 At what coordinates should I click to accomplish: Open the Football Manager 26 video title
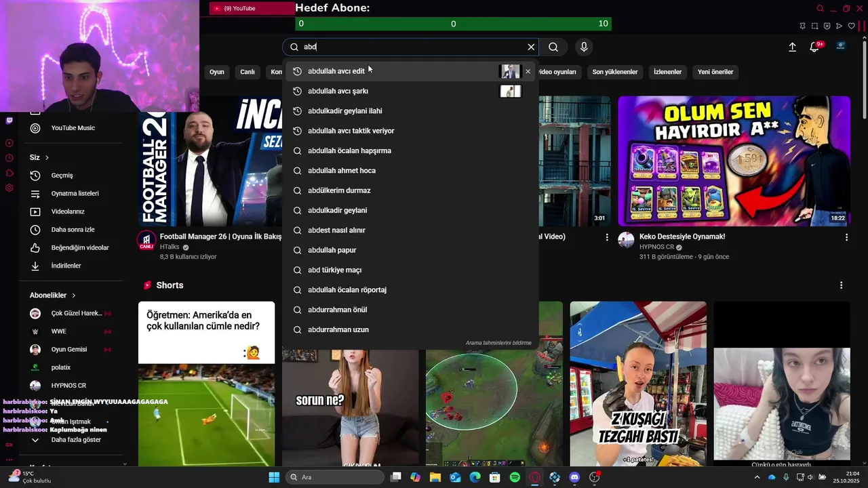pyautogui.click(x=220, y=237)
